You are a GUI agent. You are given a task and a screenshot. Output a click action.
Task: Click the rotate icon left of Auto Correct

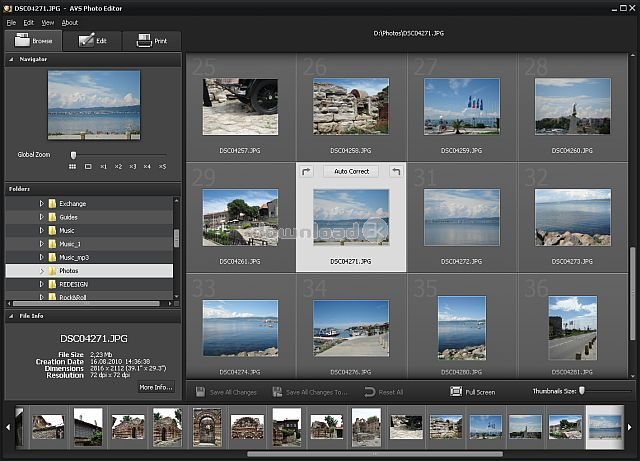coord(306,172)
